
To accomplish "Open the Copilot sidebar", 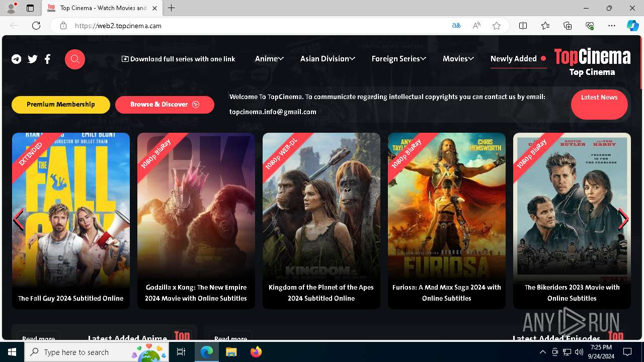I will (x=632, y=26).
